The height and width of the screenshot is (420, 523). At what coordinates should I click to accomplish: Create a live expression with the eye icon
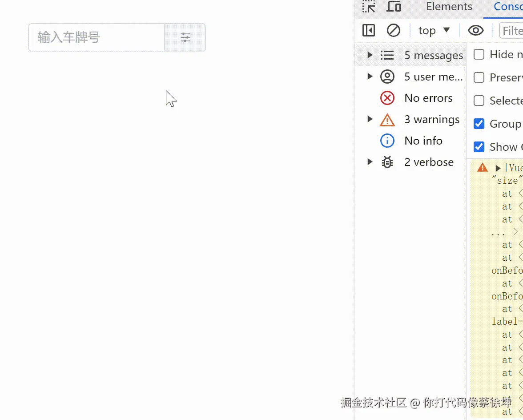coord(475,30)
